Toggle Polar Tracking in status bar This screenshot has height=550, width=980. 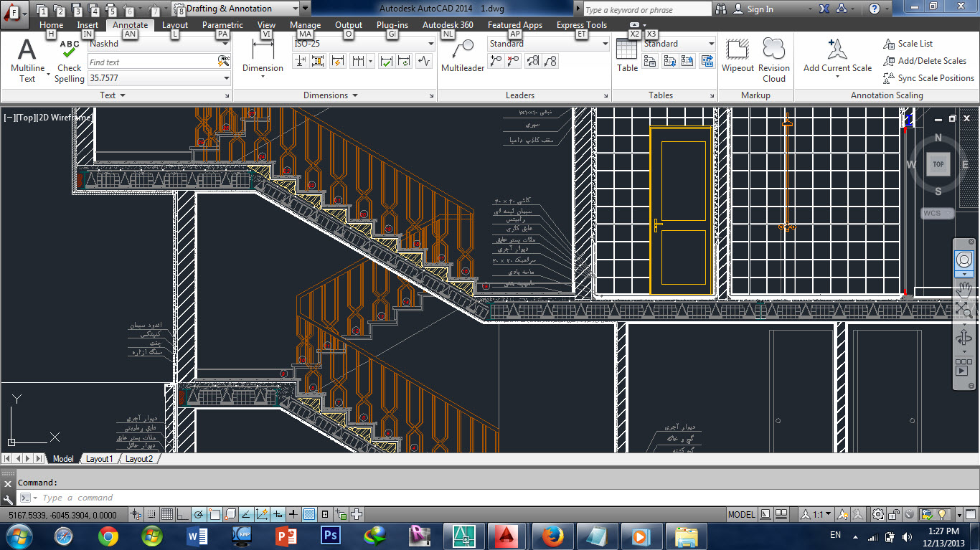coord(198,514)
